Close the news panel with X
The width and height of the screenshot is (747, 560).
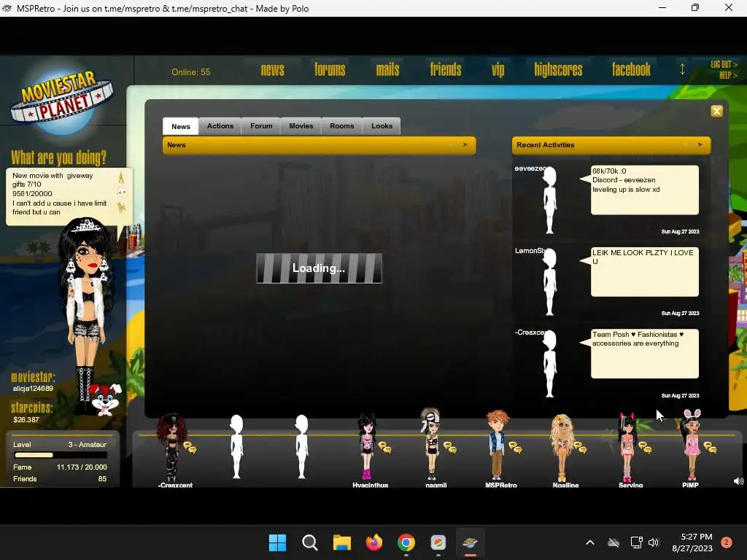[716, 111]
